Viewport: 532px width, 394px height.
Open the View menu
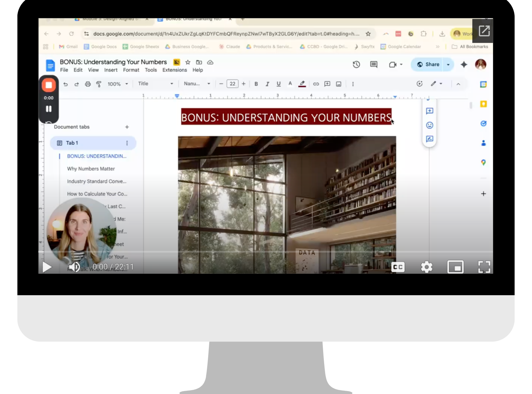(93, 70)
